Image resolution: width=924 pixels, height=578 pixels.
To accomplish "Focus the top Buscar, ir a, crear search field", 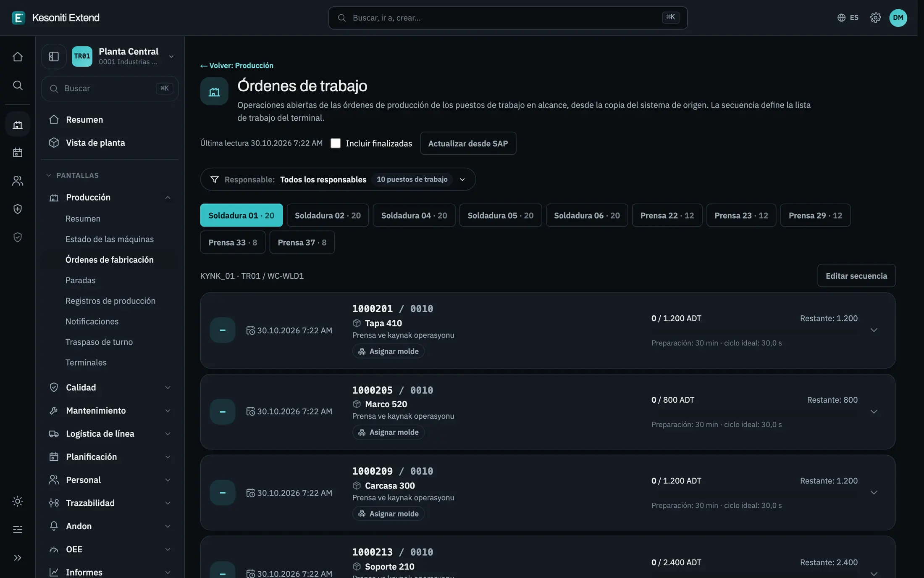I will pos(508,18).
